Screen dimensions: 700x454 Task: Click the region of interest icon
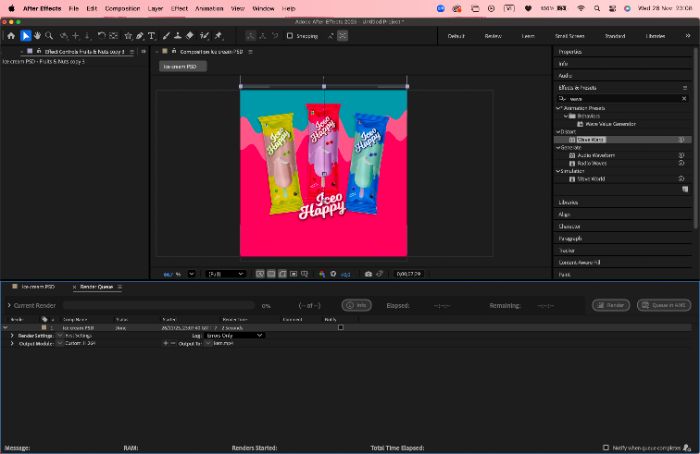[293, 274]
